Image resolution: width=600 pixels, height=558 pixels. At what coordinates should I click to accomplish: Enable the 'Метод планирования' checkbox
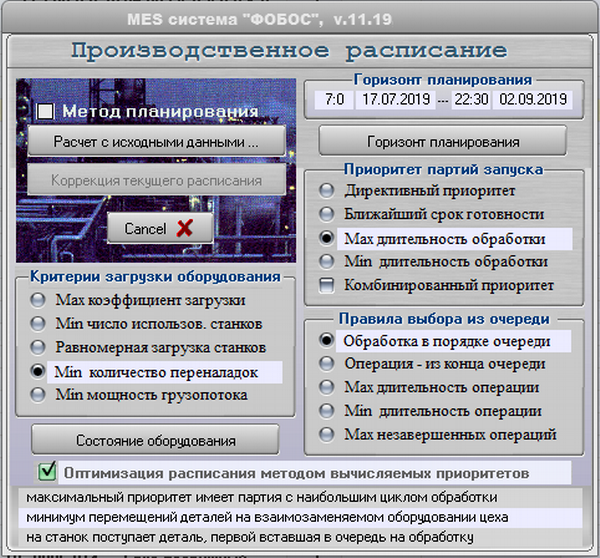click(x=45, y=112)
